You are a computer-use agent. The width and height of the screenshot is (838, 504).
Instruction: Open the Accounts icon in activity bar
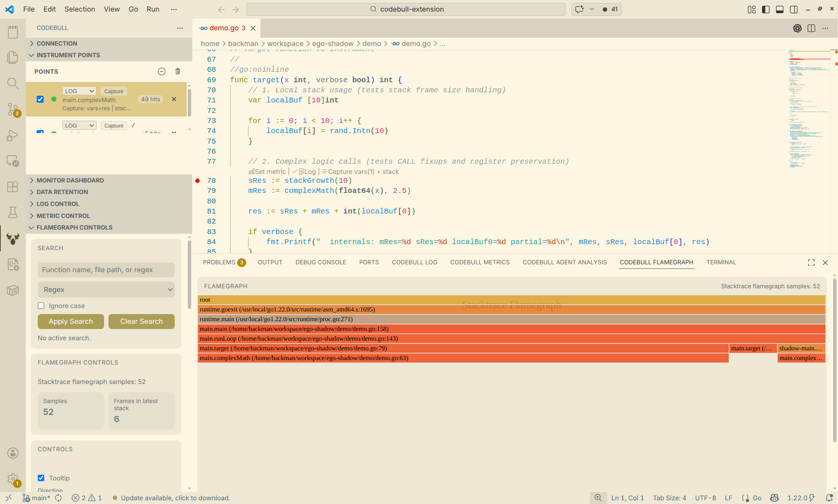click(12, 453)
